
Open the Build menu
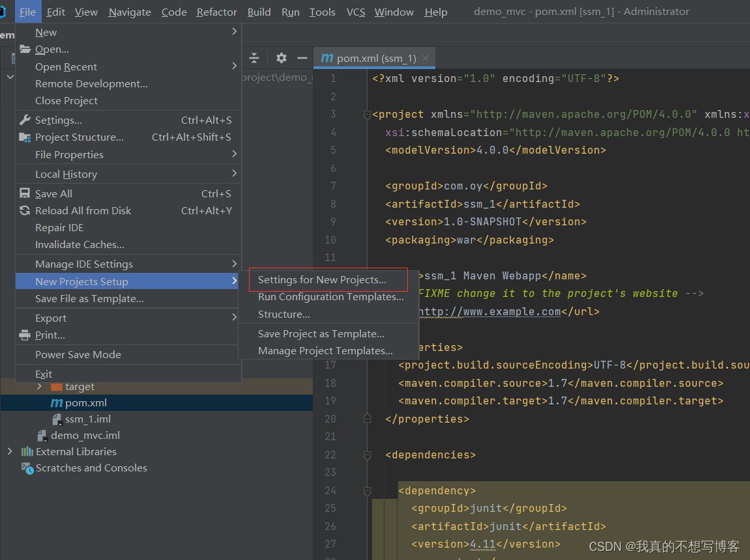tap(259, 12)
